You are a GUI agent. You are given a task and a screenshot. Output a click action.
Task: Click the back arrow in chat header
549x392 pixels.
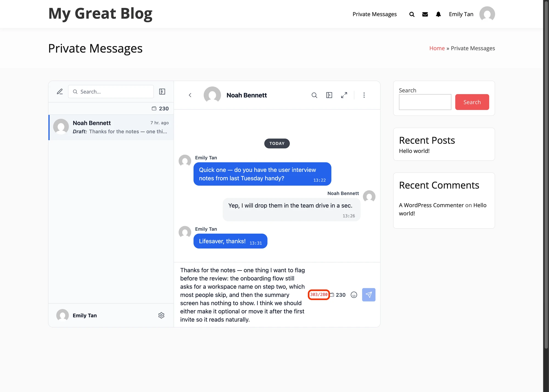[x=190, y=95]
